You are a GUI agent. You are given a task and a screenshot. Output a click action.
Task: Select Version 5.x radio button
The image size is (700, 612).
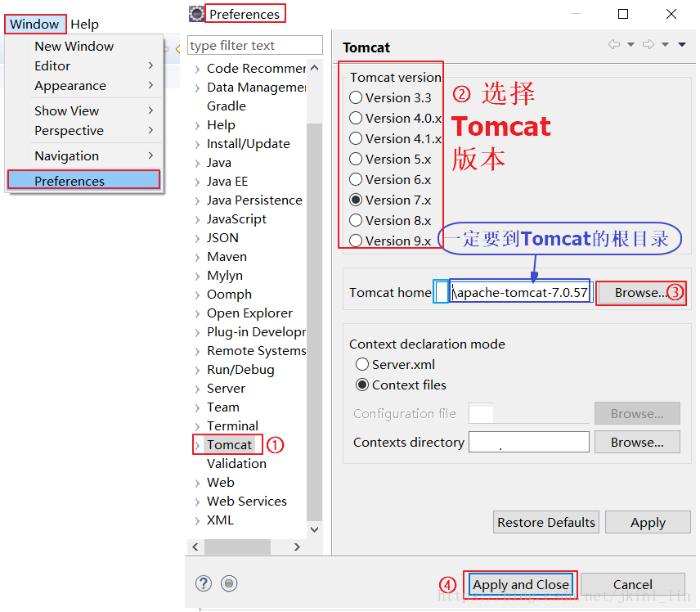tap(356, 159)
